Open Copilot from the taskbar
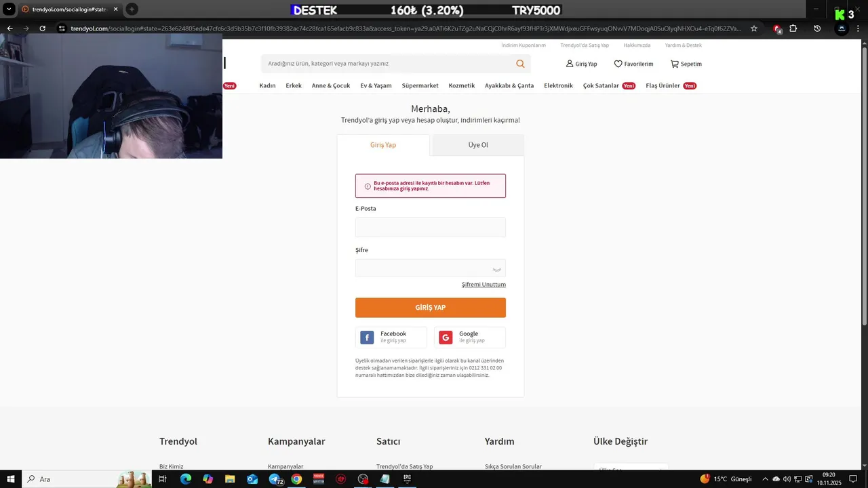Viewport: 868px width, 488px height. point(208,479)
